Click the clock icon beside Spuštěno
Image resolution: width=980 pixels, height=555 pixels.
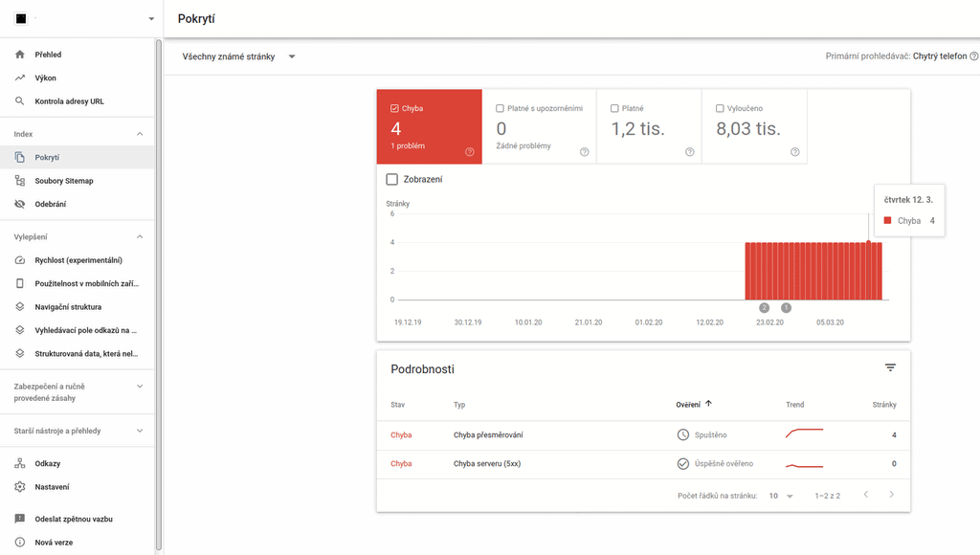(x=683, y=434)
